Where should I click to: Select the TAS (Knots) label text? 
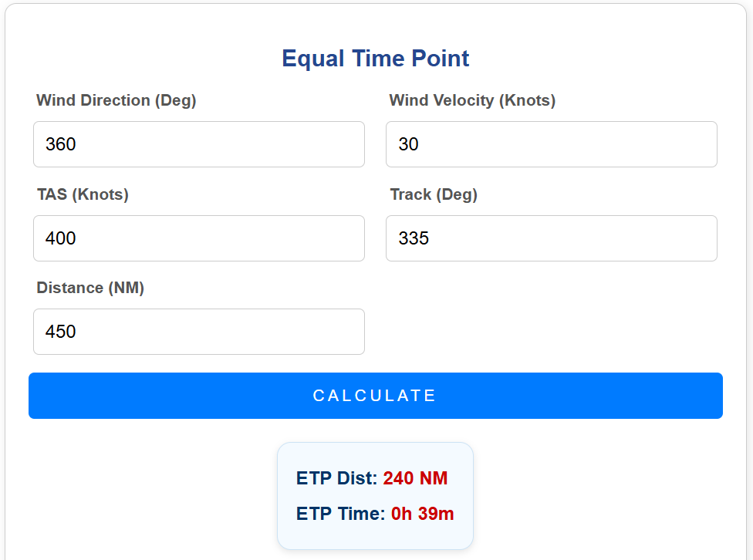83,194
